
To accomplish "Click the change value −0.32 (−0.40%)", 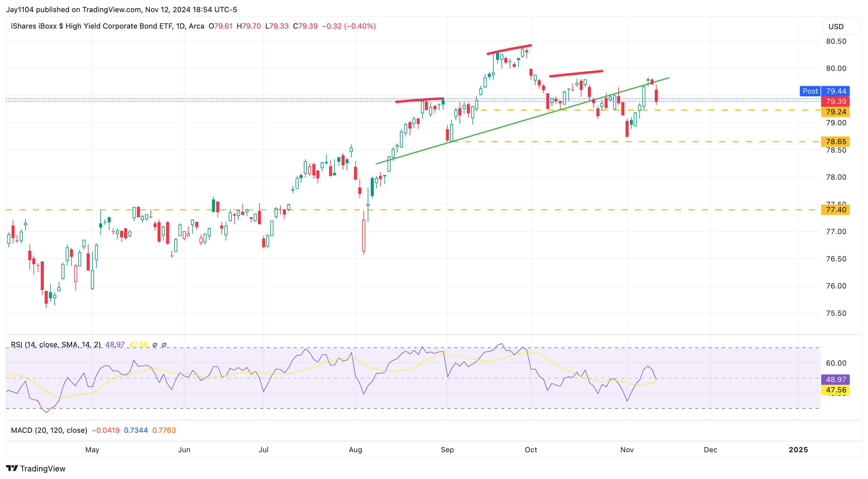I will point(349,26).
